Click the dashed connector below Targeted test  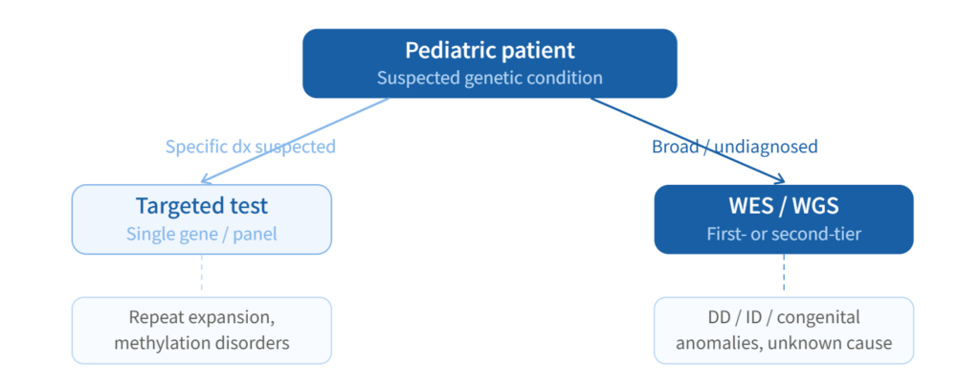[201, 275]
